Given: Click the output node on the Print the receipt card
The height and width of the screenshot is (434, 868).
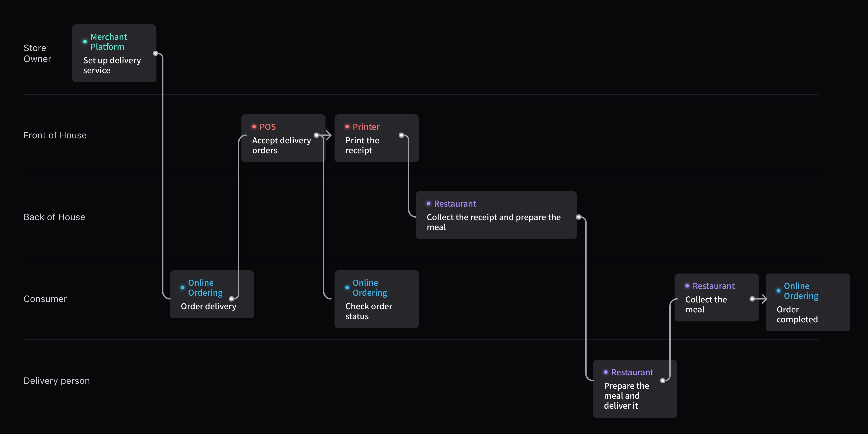Looking at the screenshot, I should (401, 135).
